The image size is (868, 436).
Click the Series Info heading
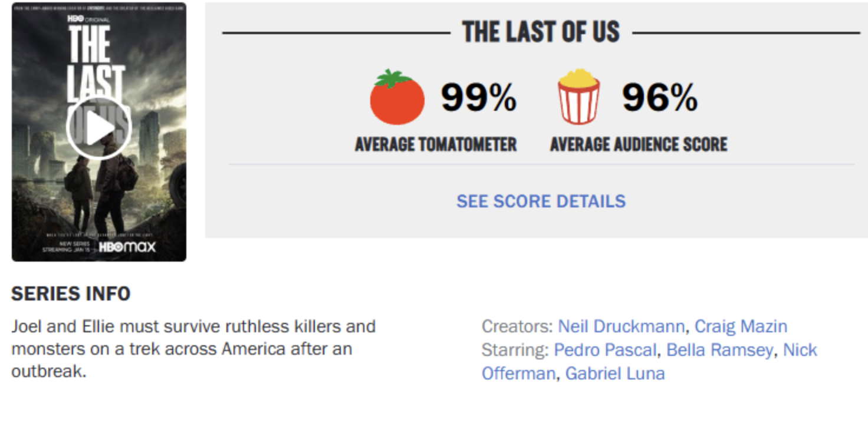click(x=71, y=293)
